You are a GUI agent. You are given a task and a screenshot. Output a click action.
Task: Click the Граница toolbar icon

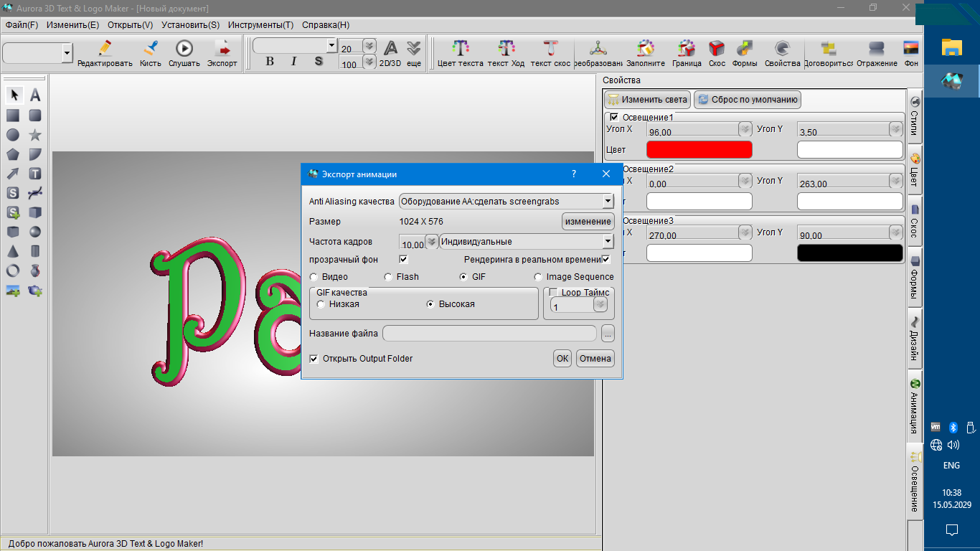tap(687, 53)
